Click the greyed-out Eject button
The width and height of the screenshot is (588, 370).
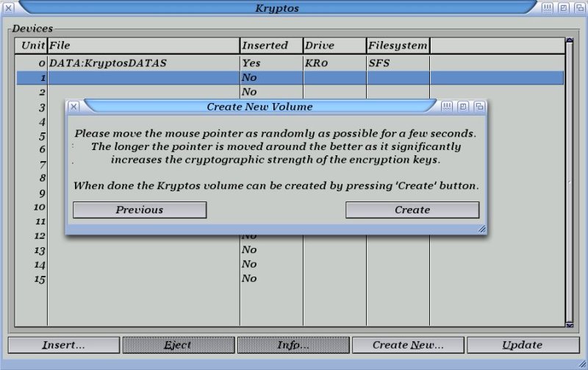coord(179,345)
